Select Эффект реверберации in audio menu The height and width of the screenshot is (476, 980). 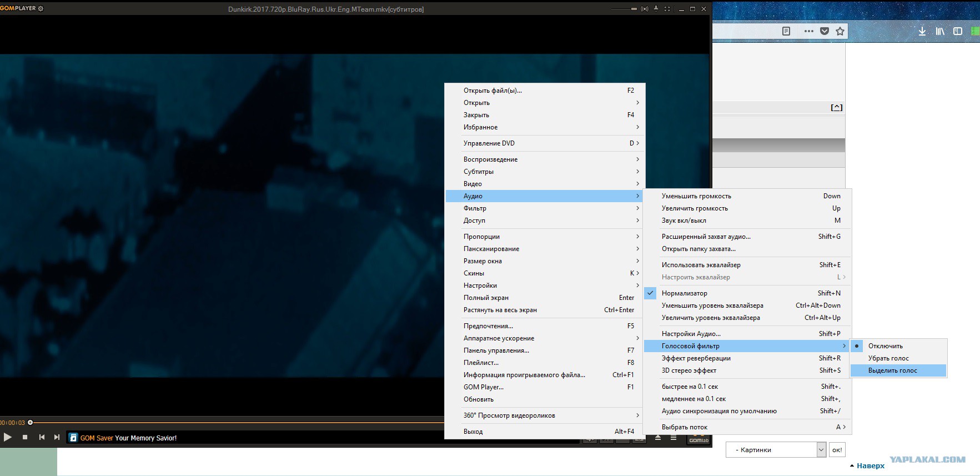pyautogui.click(x=696, y=358)
